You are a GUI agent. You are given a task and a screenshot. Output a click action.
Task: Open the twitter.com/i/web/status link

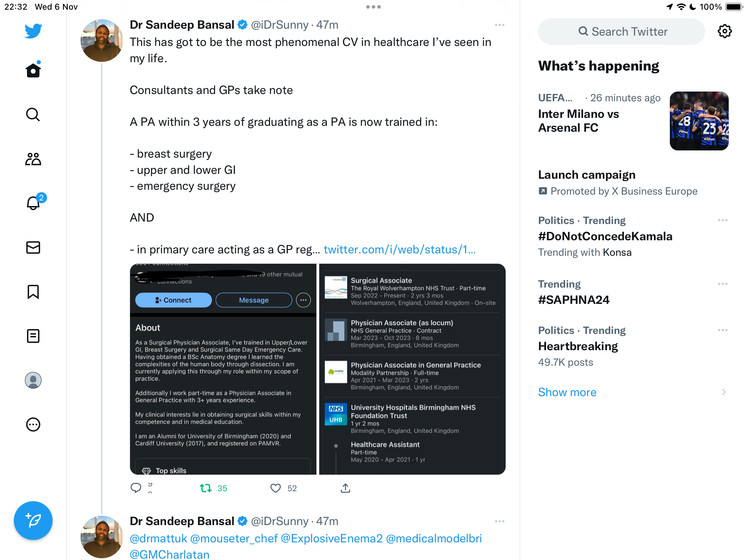399,249
